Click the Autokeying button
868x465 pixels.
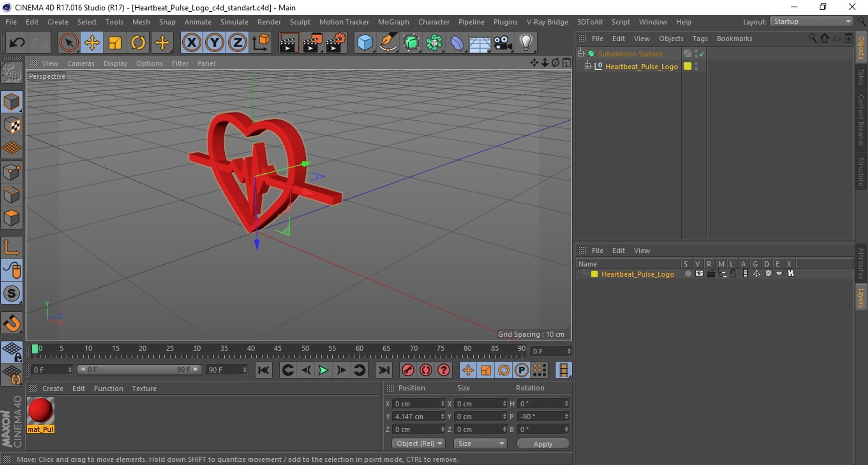[426, 370]
